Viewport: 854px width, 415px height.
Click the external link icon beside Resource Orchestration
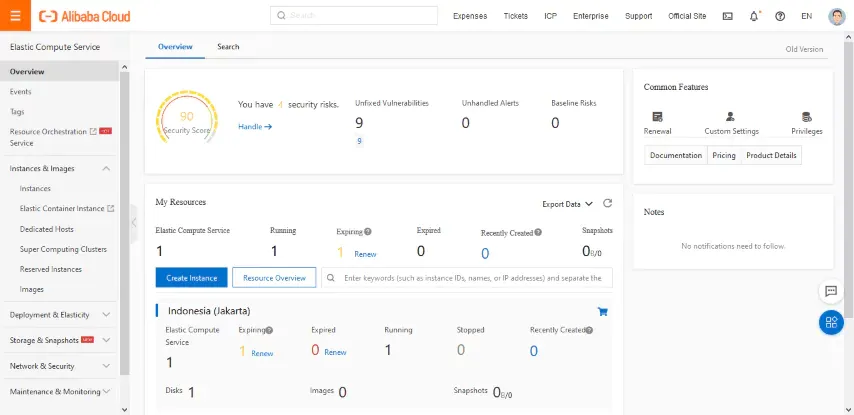[93, 131]
